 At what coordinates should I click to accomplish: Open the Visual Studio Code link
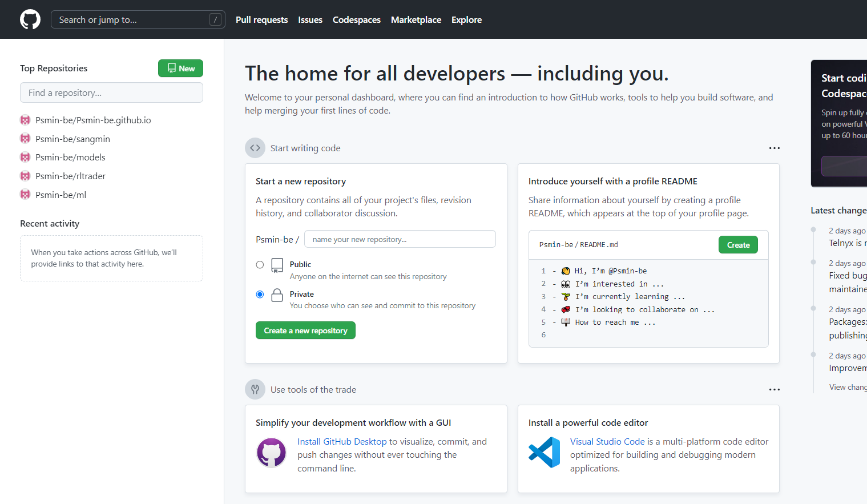click(x=607, y=442)
